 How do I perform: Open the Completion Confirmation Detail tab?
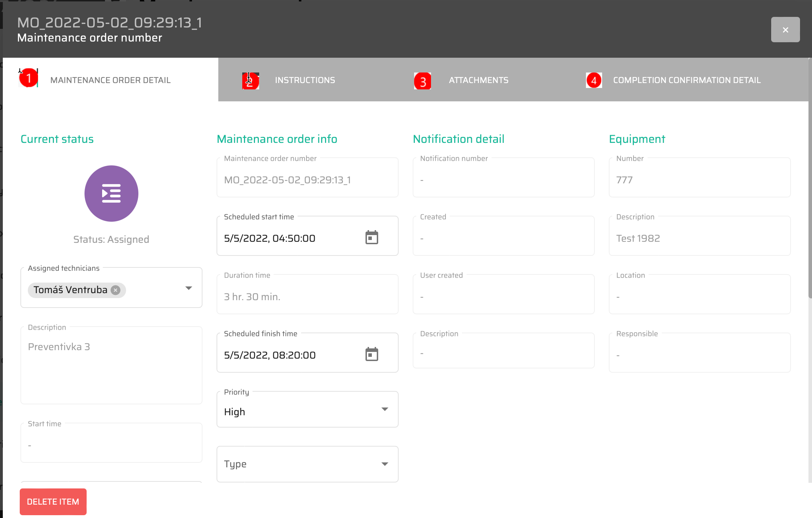687,80
